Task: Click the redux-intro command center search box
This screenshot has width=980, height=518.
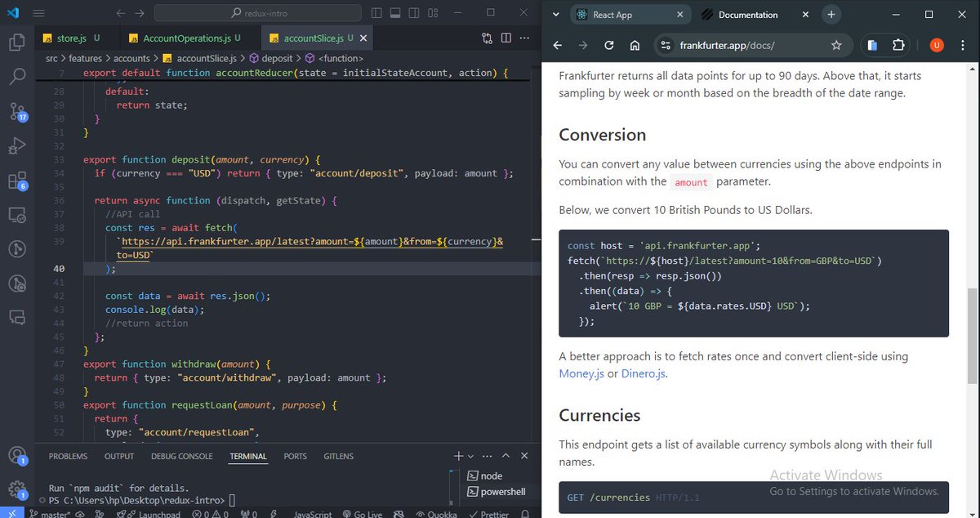Action: tap(257, 14)
